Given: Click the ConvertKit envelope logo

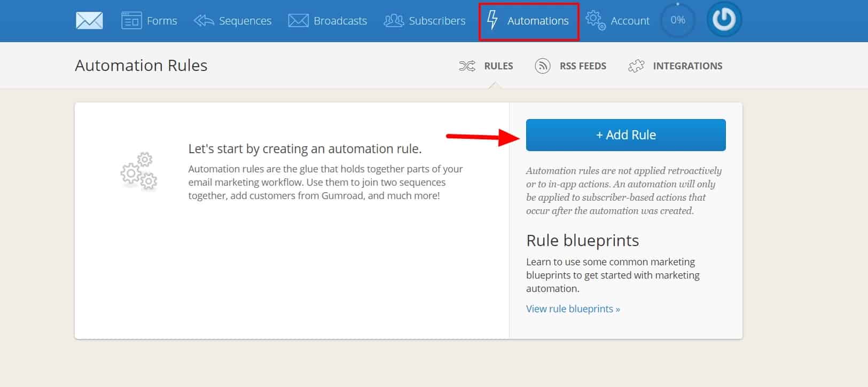Looking at the screenshot, I should coord(89,21).
